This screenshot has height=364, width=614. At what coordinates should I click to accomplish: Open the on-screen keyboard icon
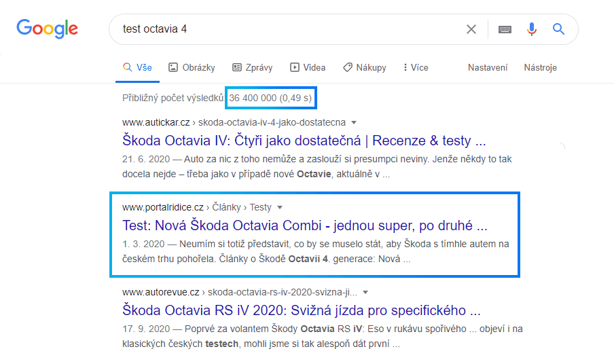coord(505,29)
